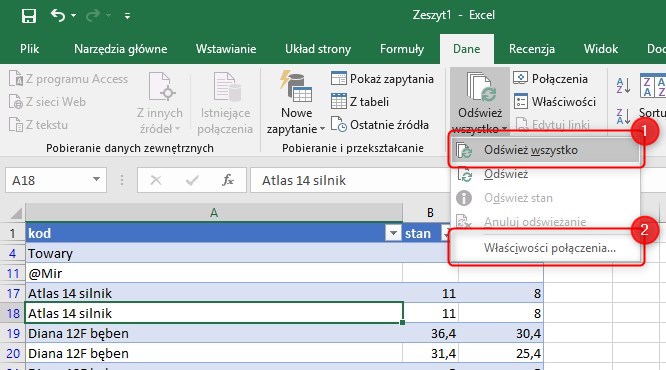The image size is (666, 370).
Task: Click value 30,4 in row 19
Action: [501, 333]
